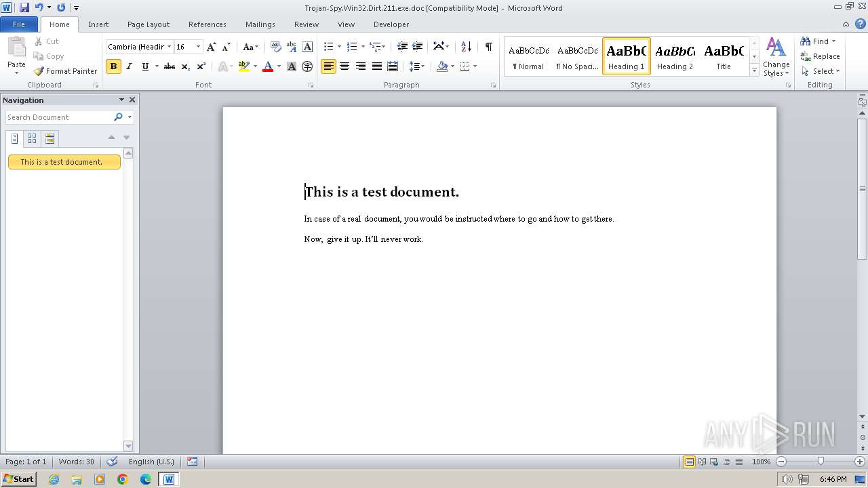Switch to the Insert tab

click(98, 24)
